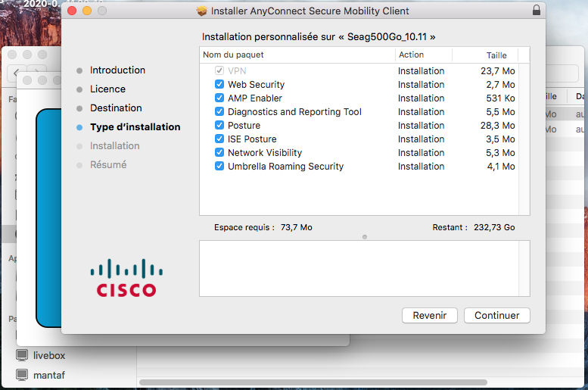Uncheck the Web Security package checkbox
588x390 pixels.
pos(219,85)
